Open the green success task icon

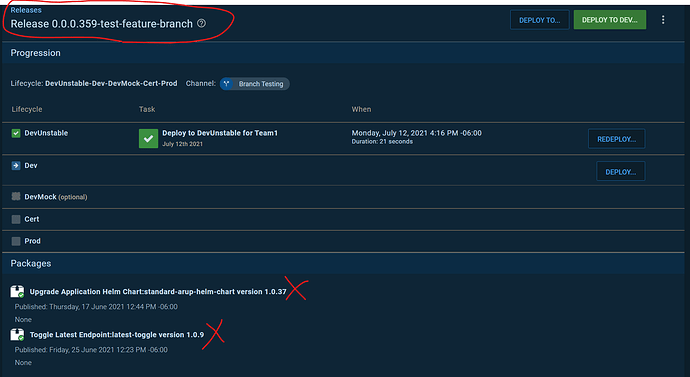(148, 138)
